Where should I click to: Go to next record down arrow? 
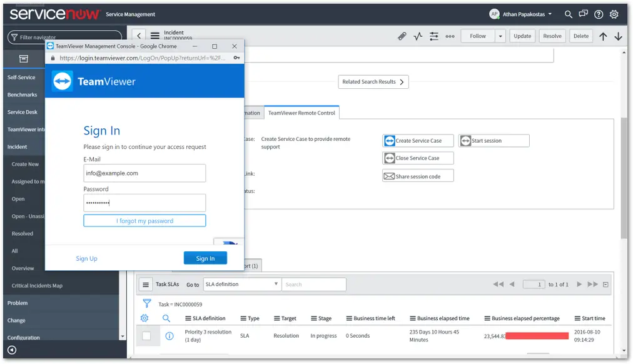(618, 36)
